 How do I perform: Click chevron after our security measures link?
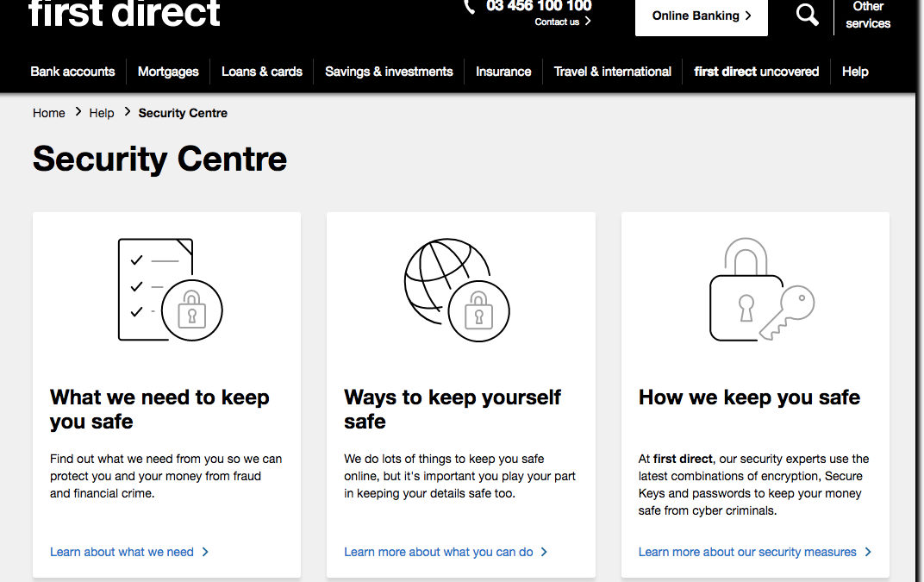(868, 552)
